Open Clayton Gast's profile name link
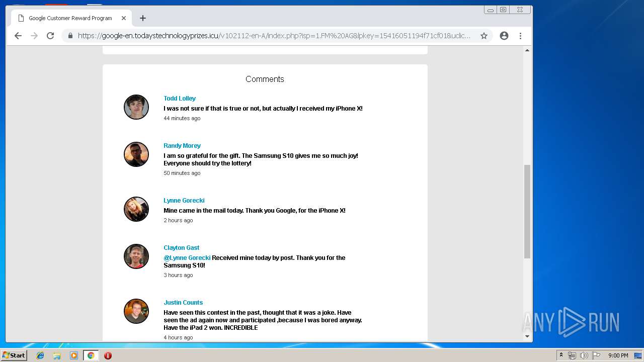 [x=182, y=248]
